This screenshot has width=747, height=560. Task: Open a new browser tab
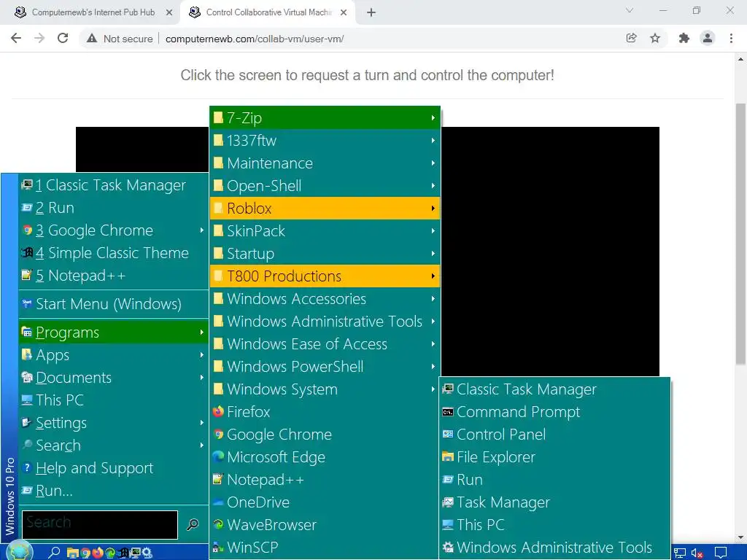[371, 12]
